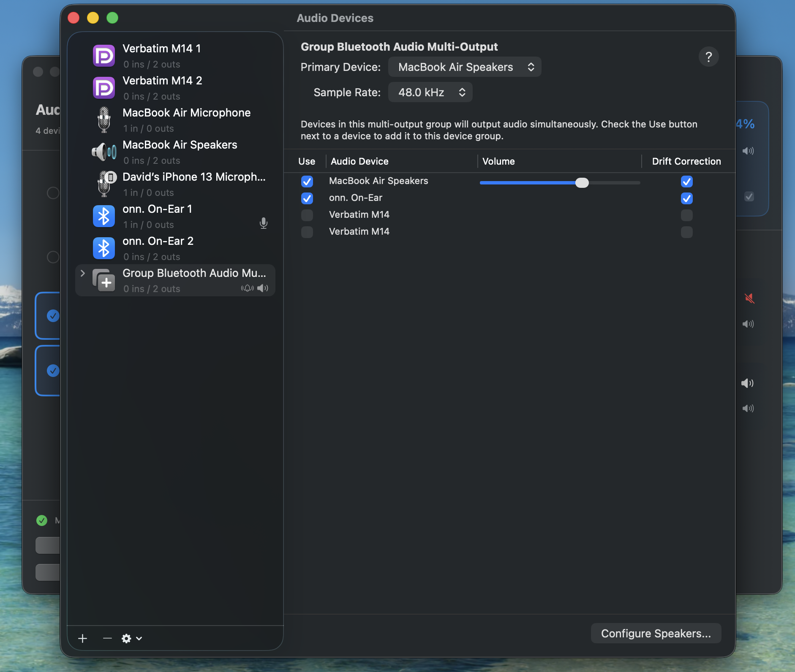The height and width of the screenshot is (672, 795).
Task: Click the Configure Speakers button
Action: (x=656, y=634)
